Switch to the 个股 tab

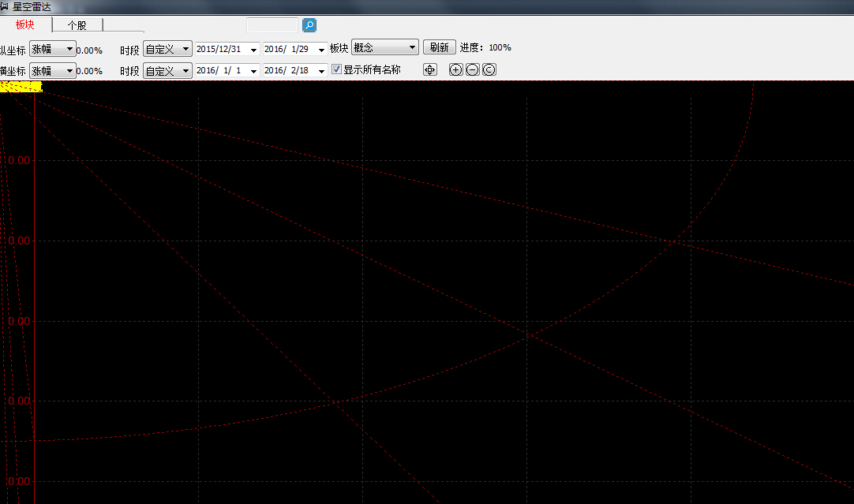[77, 25]
